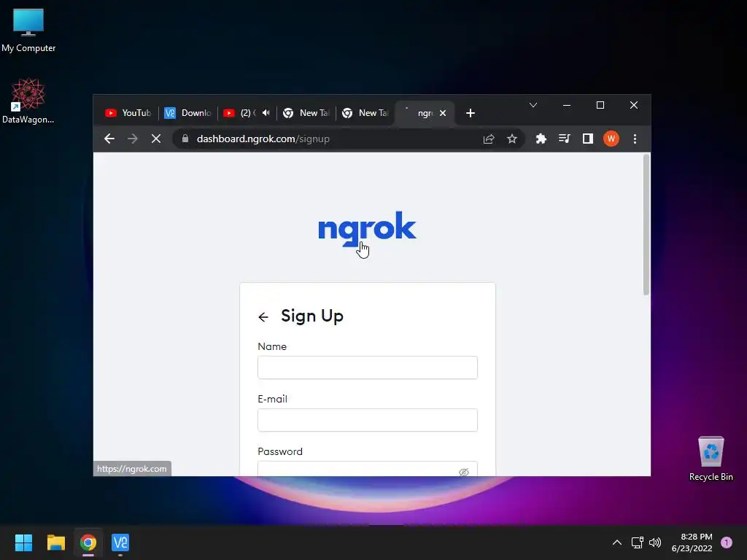
Task: Maximize the Chrome window
Action: pyautogui.click(x=600, y=105)
